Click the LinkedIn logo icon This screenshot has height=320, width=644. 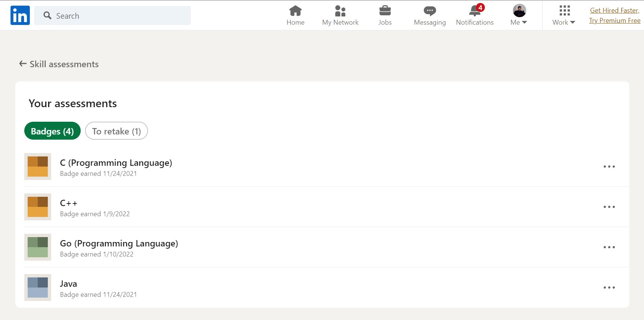coord(20,15)
